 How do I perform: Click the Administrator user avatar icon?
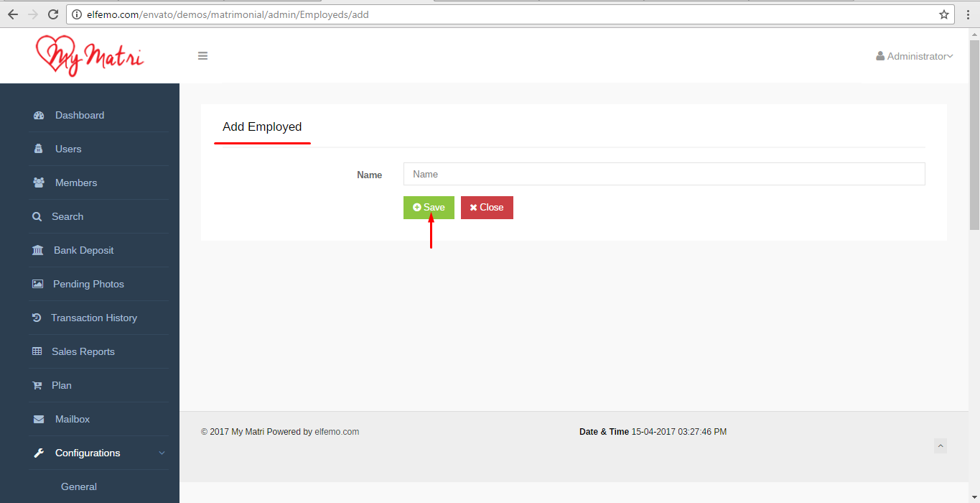tap(880, 56)
